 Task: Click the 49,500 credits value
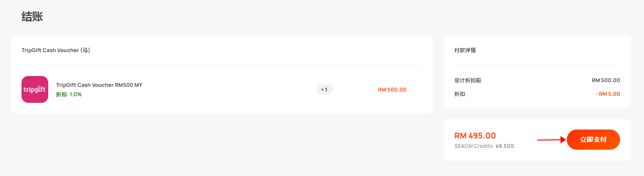pyautogui.click(x=505, y=146)
